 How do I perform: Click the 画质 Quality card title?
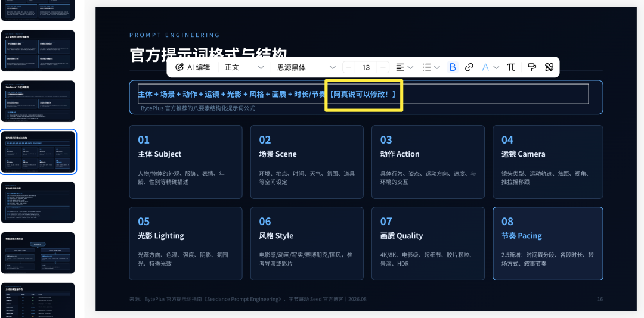tap(401, 236)
